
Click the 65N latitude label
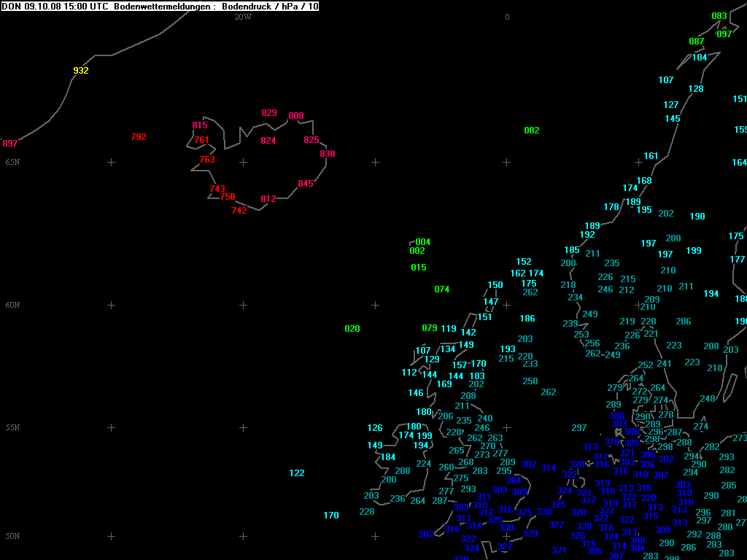point(12,162)
